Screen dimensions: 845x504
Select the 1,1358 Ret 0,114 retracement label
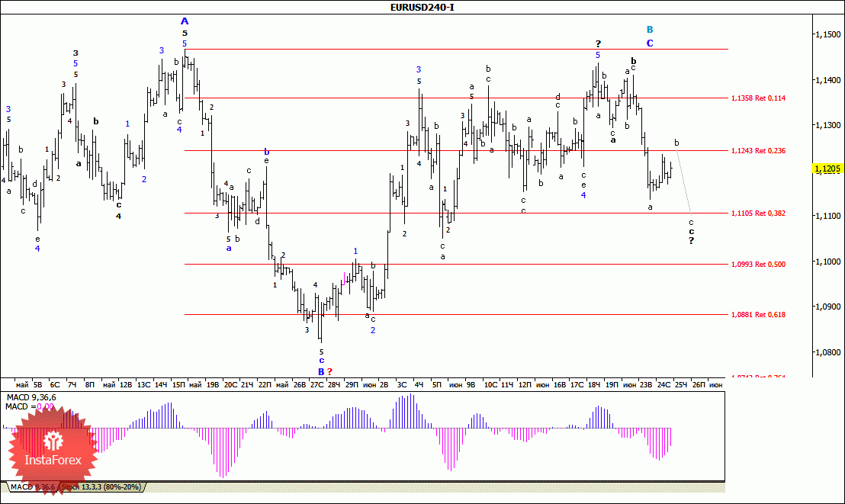pos(757,98)
